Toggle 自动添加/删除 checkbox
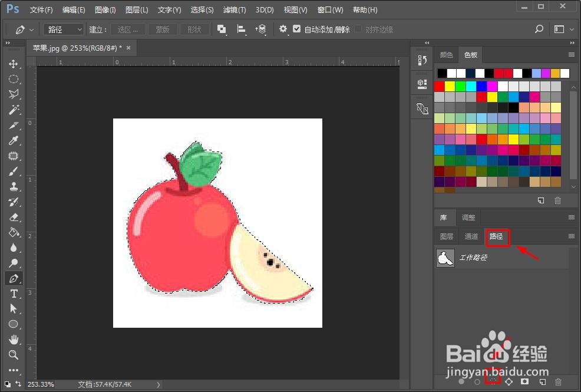 click(297, 28)
